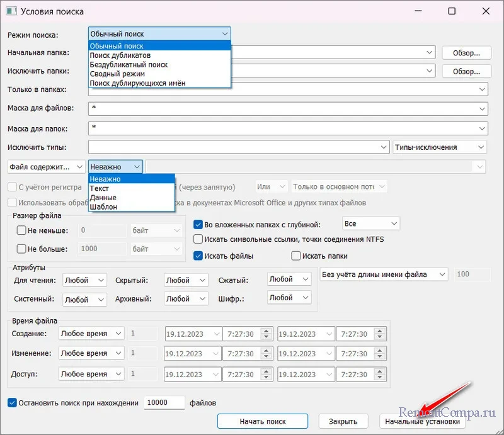Toggle 'Во вложенных папках с глубиной' checkbox

(198, 224)
